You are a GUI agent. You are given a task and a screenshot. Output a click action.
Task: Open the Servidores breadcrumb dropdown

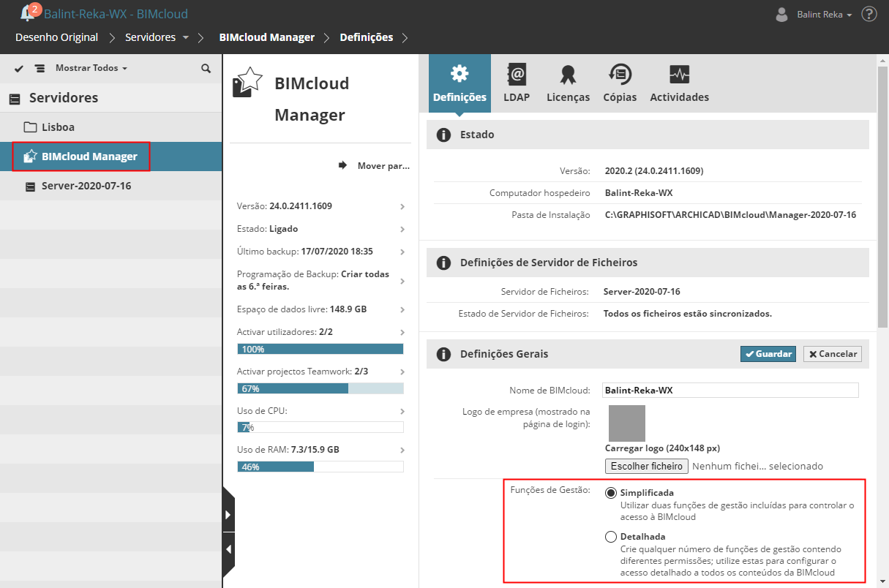(185, 37)
